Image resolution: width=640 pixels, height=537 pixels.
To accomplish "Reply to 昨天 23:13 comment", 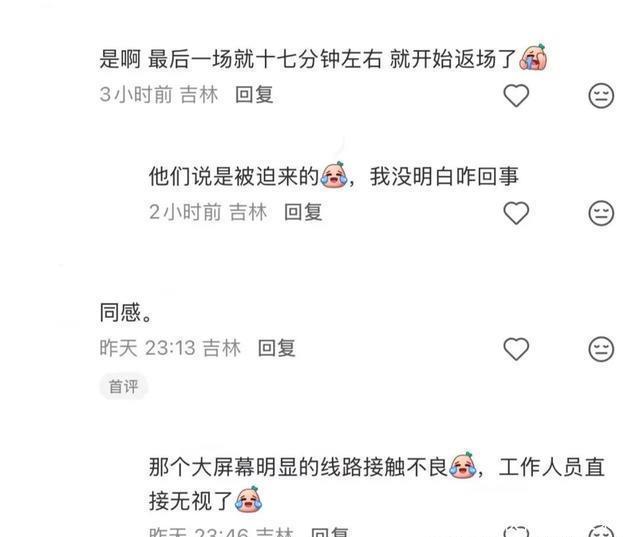I will coord(276,348).
